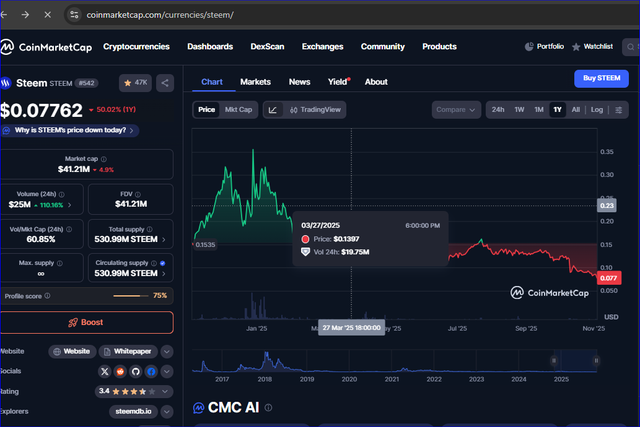The image size is (640, 427).
Task: Expand Website links chevron
Action: pyautogui.click(x=167, y=351)
